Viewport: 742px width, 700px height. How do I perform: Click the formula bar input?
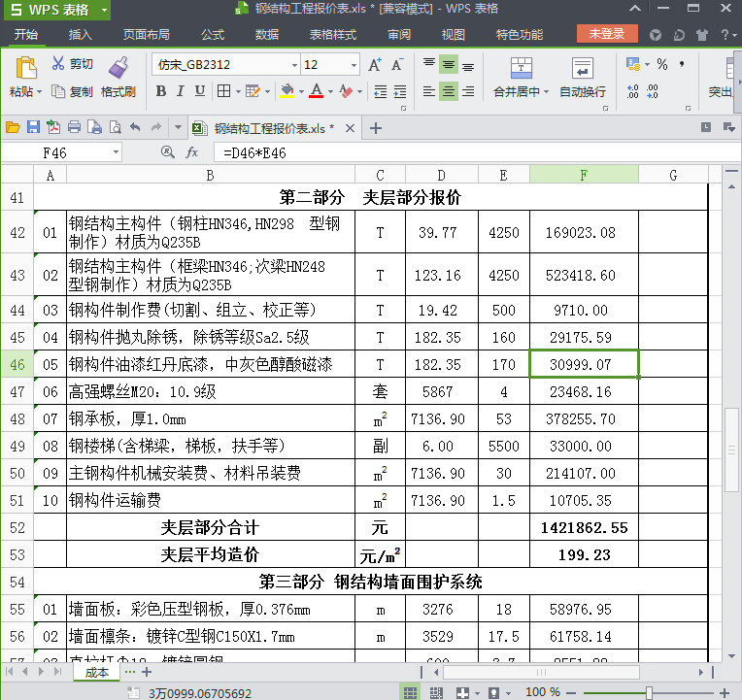(x=476, y=152)
